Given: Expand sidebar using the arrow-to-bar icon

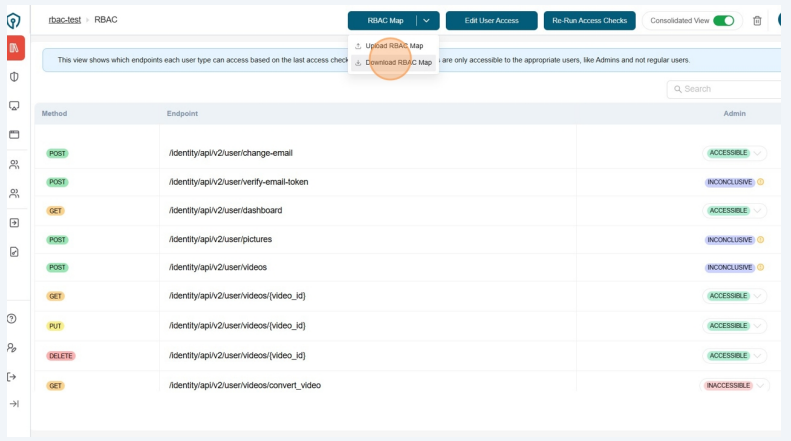Looking at the screenshot, I should click(x=14, y=404).
